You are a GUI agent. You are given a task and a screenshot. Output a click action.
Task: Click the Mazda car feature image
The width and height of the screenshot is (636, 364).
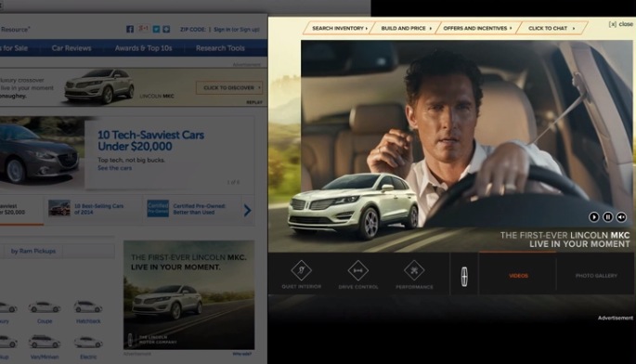click(42, 152)
